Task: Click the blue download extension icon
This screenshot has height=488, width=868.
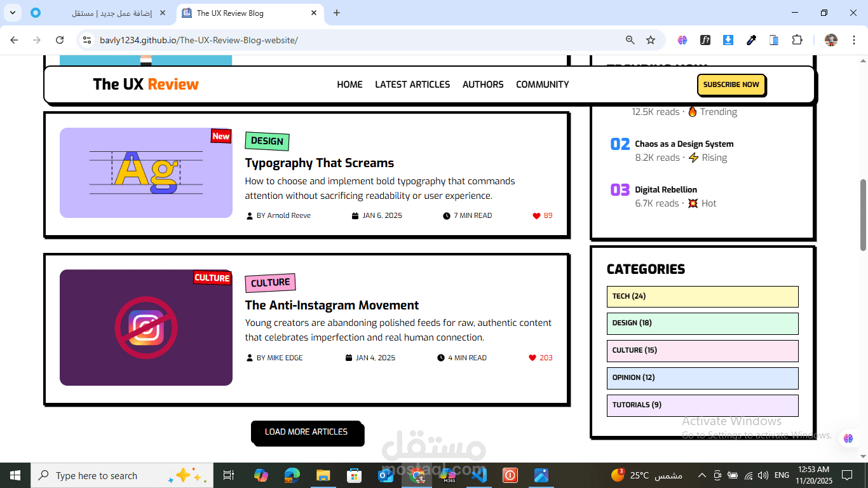Action: [x=728, y=40]
